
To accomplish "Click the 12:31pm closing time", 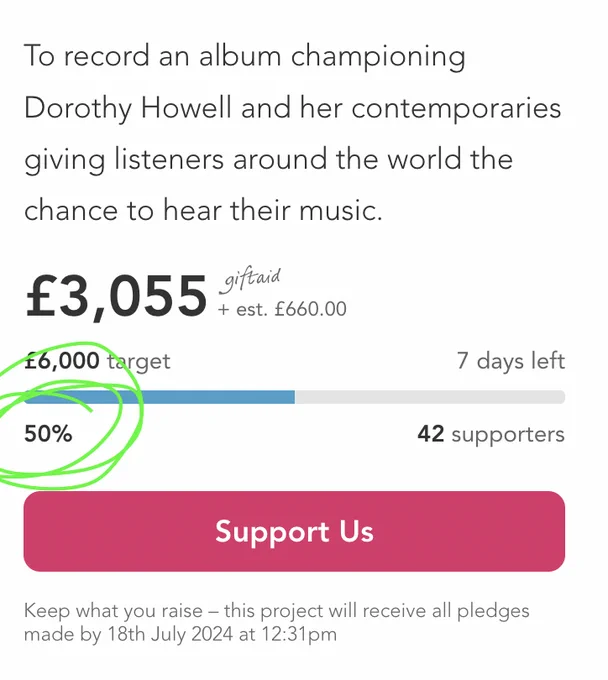I will pos(299,634).
